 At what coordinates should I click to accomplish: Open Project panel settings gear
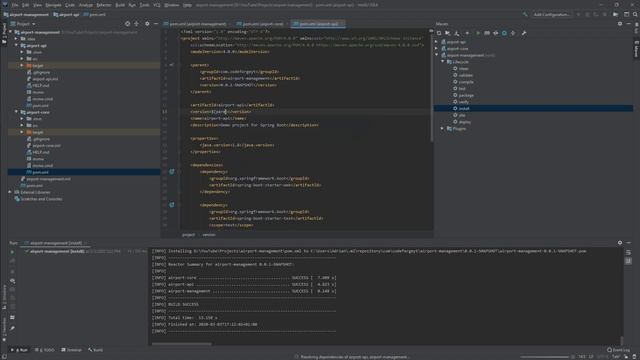[147, 24]
